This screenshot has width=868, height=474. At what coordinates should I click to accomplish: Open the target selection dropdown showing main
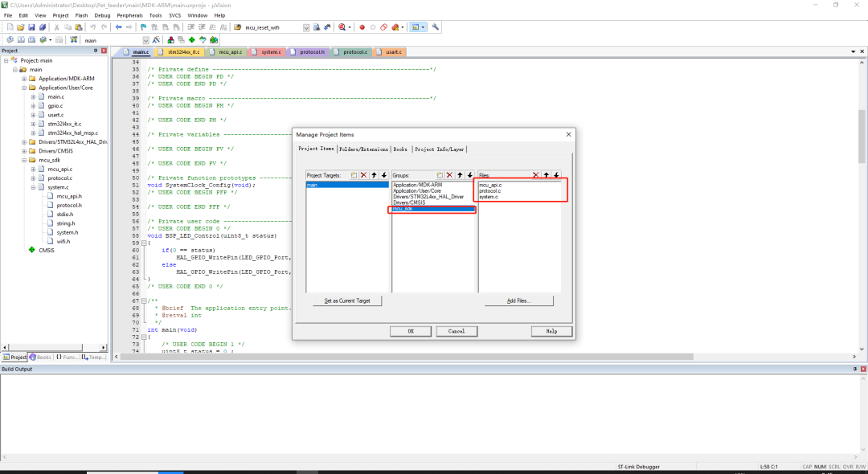146,40
